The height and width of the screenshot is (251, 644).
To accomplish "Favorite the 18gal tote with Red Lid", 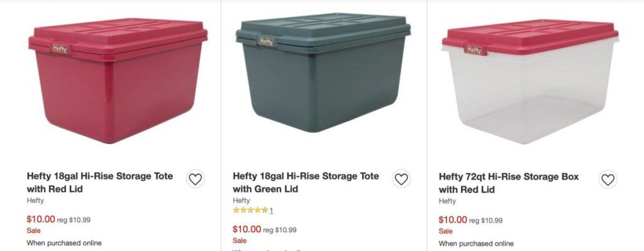I will (x=195, y=179).
